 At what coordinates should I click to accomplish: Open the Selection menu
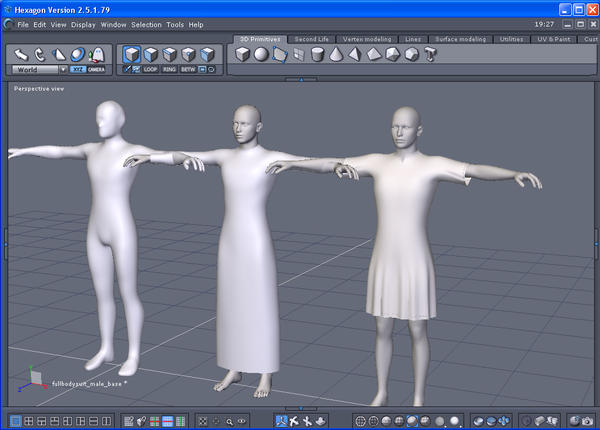pos(145,24)
